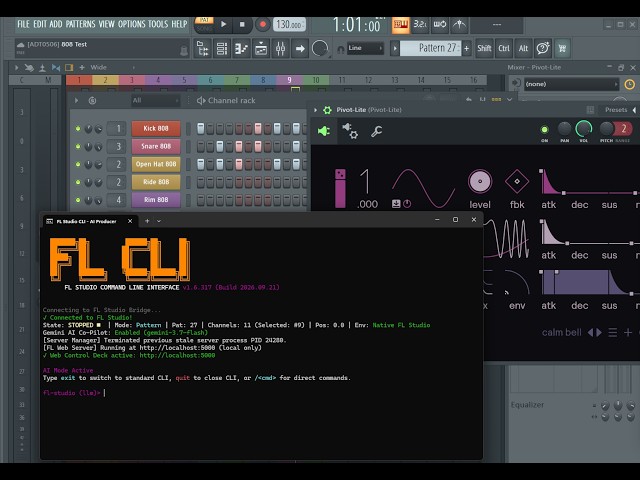Expand pattern list arrow left of Pattern 27
Screen dimensions: 640x480
pos(395,49)
